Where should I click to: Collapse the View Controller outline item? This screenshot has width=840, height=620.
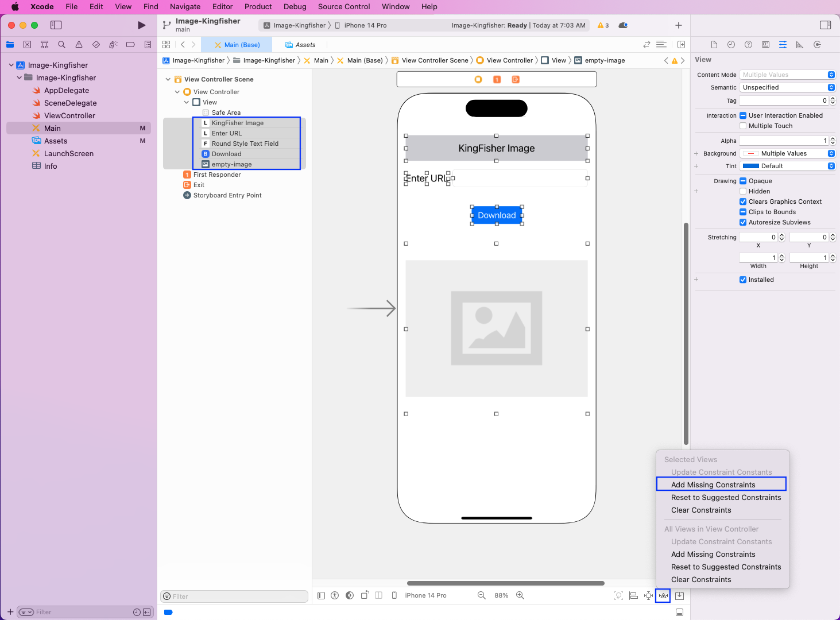coord(177,92)
